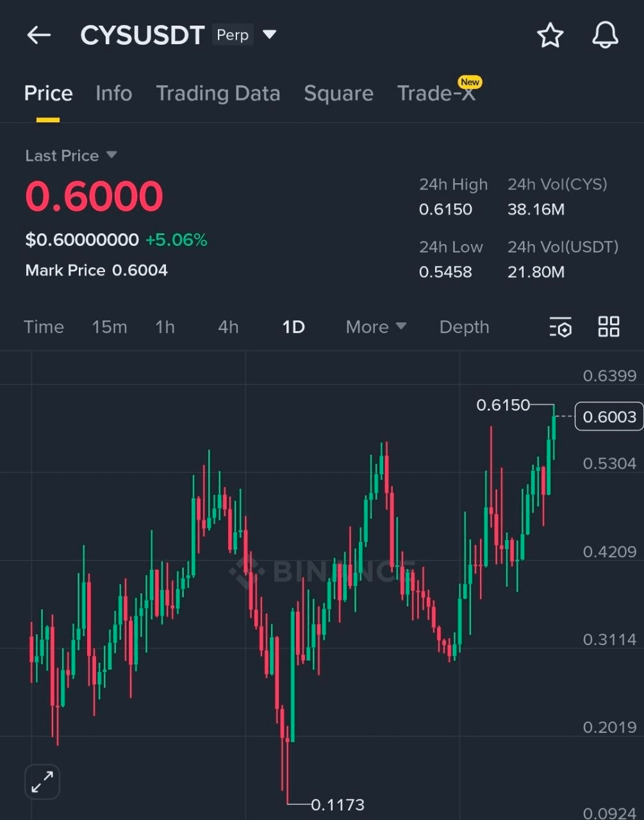The image size is (644, 820).
Task: Switch to the Info tab
Action: (113, 94)
